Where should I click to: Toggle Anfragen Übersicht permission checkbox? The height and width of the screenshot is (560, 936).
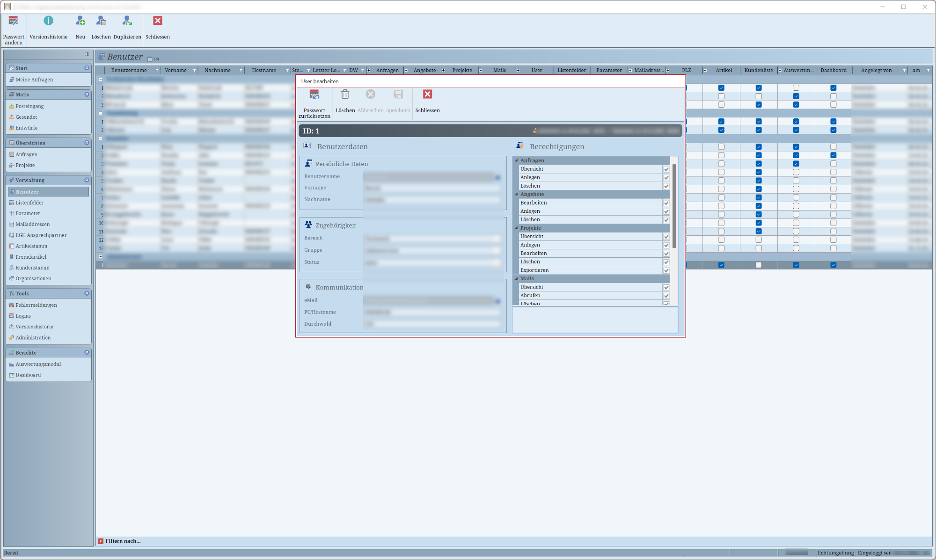click(666, 169)
